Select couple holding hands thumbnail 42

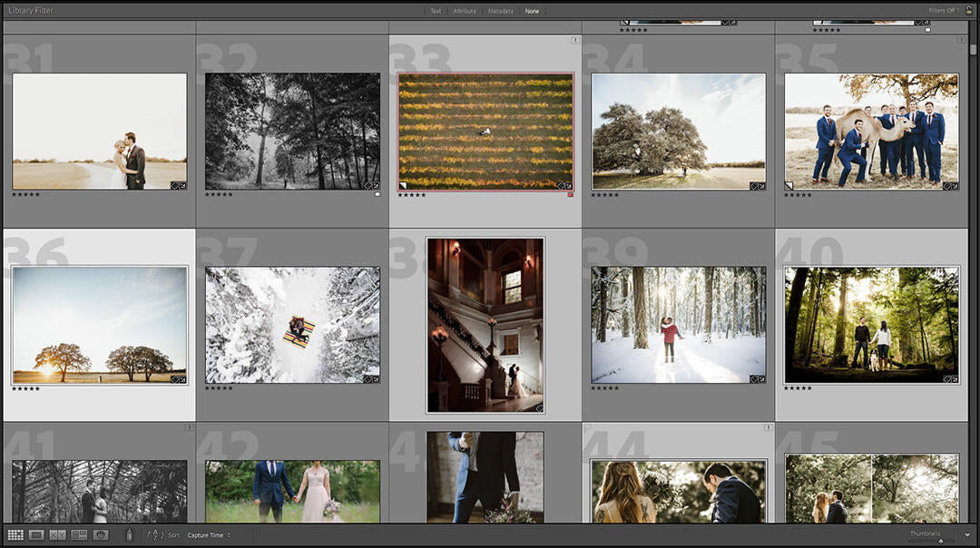(x=292, y=491)
